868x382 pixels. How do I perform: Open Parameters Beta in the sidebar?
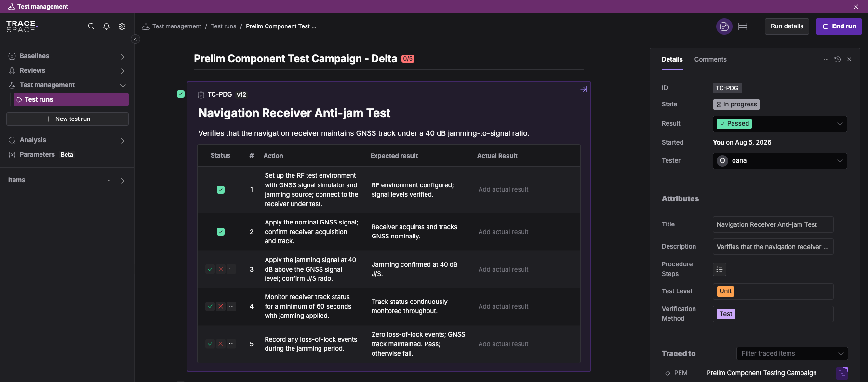pyautogui.click(x=41, y=155)
